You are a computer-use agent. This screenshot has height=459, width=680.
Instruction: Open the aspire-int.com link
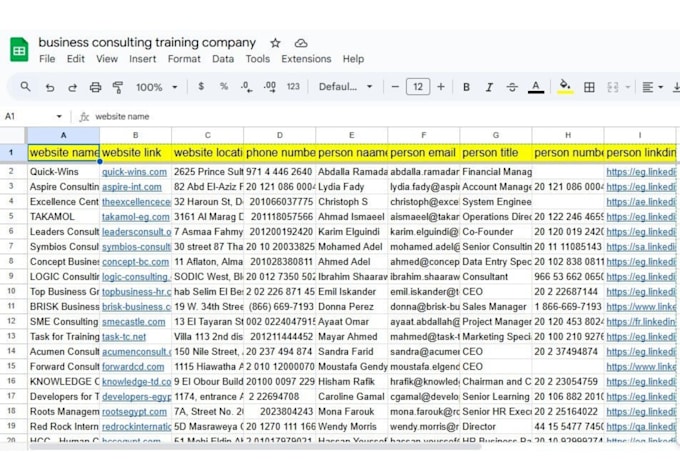click(132, 187)
